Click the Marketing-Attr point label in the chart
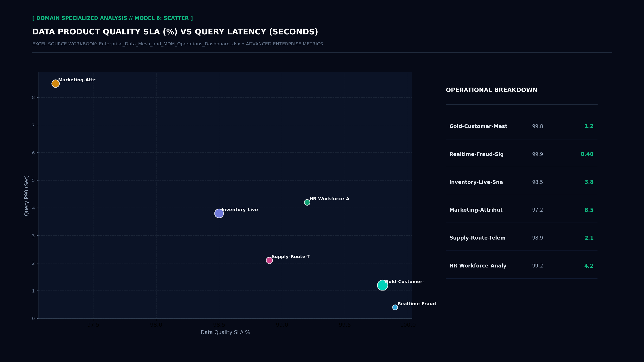This screenshot has height=362, width=644. 77,80
